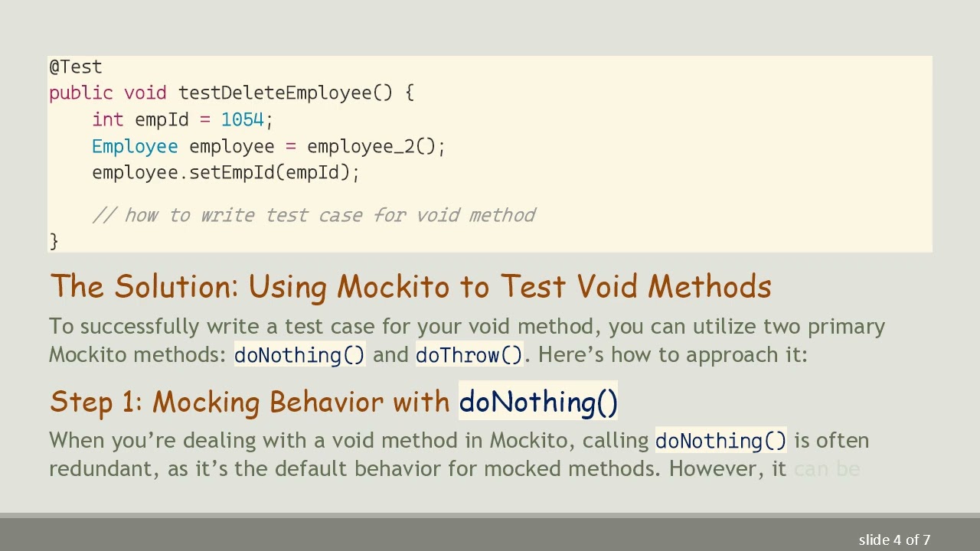
Task: Click the employee_2() method call
Action: point(375,147)
